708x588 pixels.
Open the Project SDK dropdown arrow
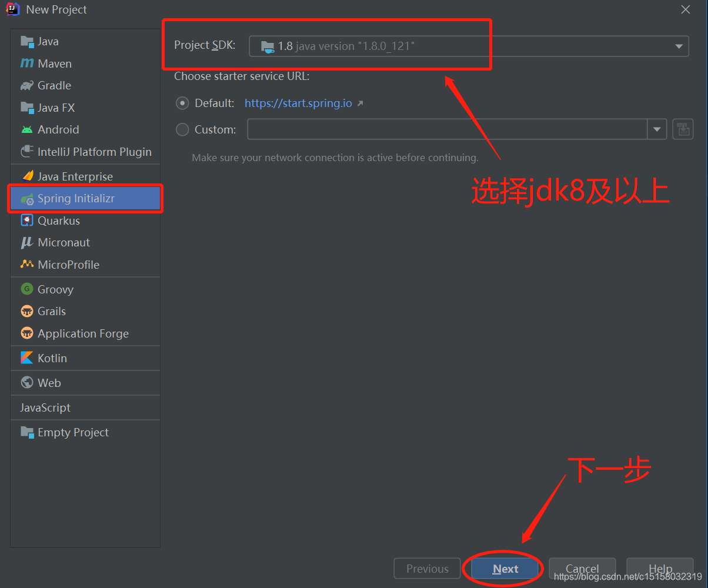click(679, 46)
